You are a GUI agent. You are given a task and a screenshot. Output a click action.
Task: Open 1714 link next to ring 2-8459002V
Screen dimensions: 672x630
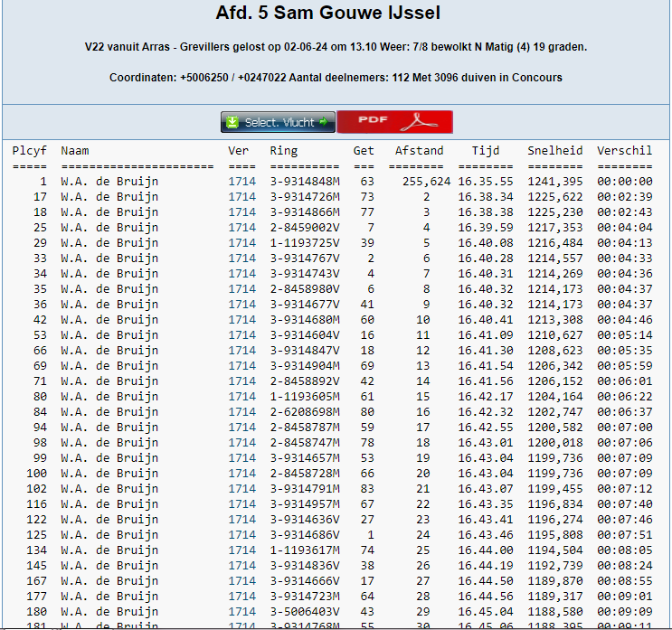coord(241,228)
